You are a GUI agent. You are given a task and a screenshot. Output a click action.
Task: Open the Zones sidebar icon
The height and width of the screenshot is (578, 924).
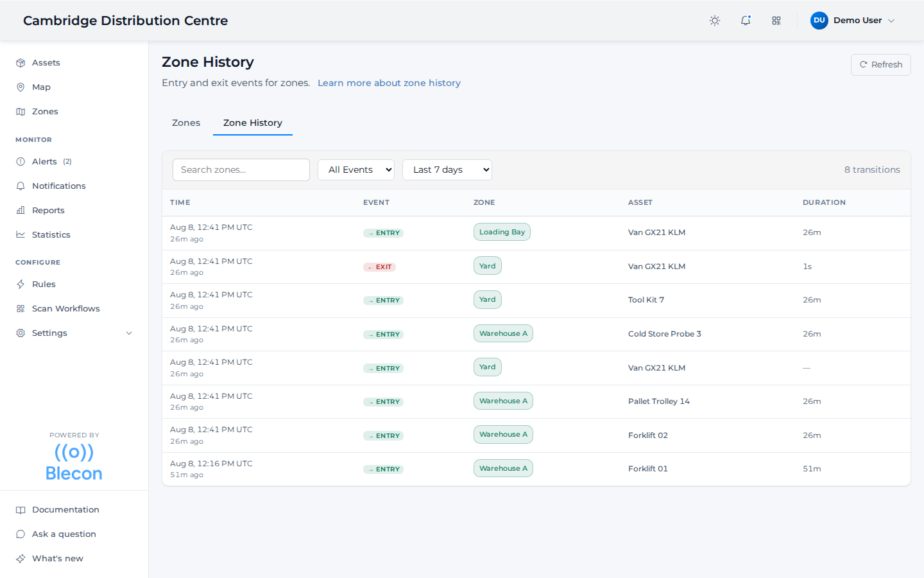(x=21, y=111)
